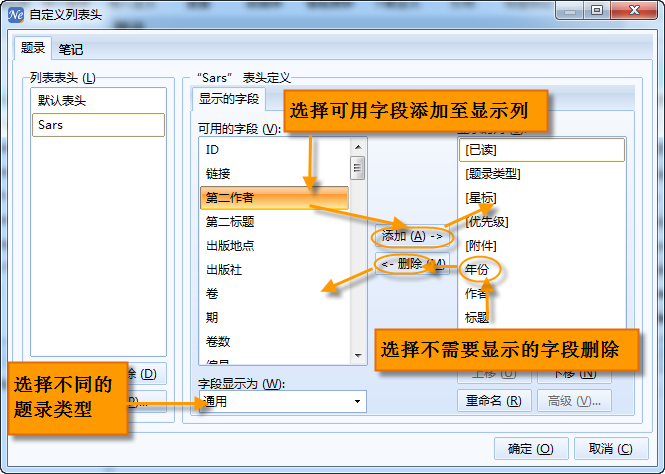Select 第二标题 in available fields
This screenshot has width=665, height=474.
[x=274, y=221]
